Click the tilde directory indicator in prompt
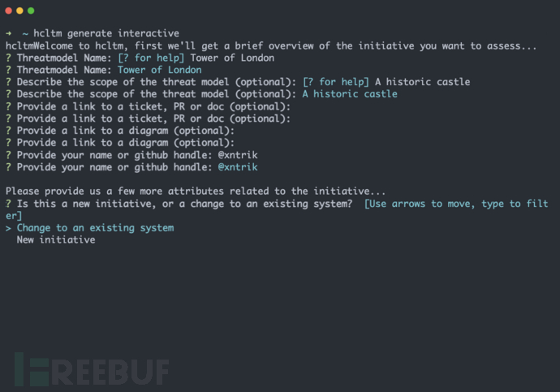560x392 pixels. (25, 34)
